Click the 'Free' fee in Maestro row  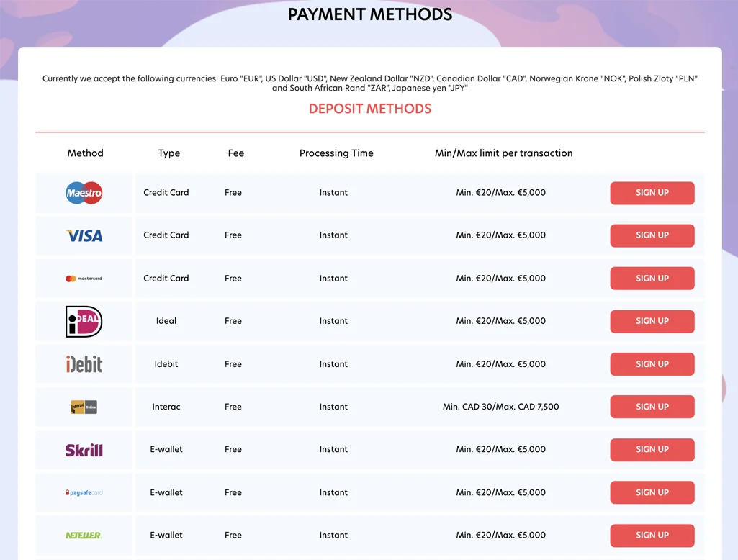[x=233, y=192]
